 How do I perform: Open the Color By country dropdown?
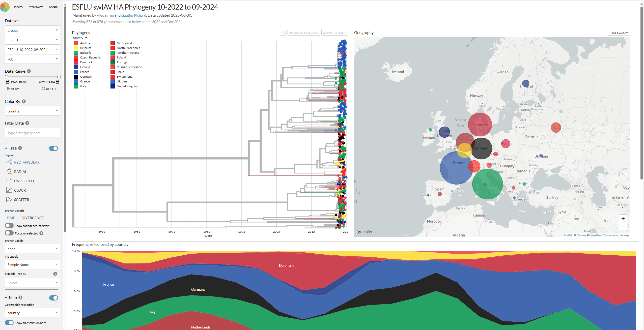click(32, 111)
